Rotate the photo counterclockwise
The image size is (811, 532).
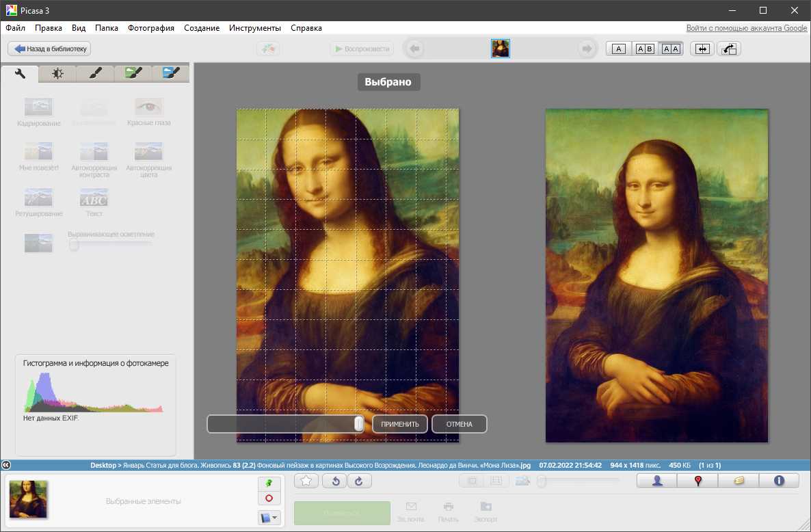coord(335,481)
